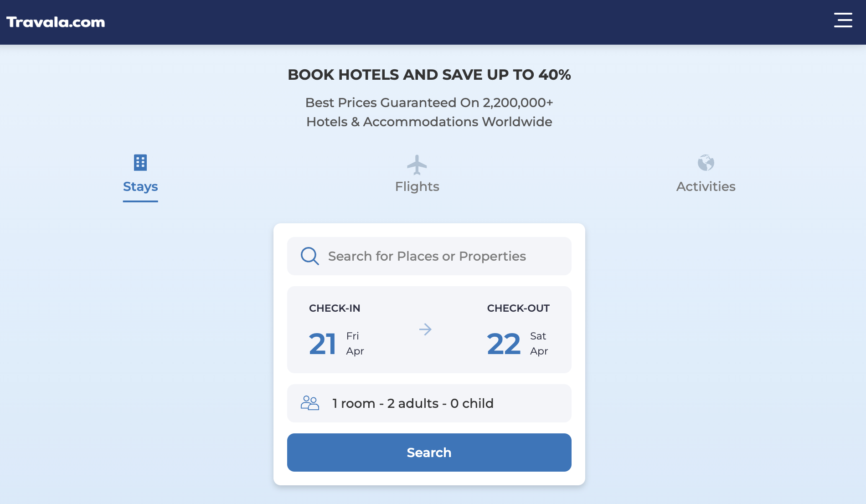
Task: Click the arrow between check-in and check-out
Action: pyautogui.click(x=425, y=329)
